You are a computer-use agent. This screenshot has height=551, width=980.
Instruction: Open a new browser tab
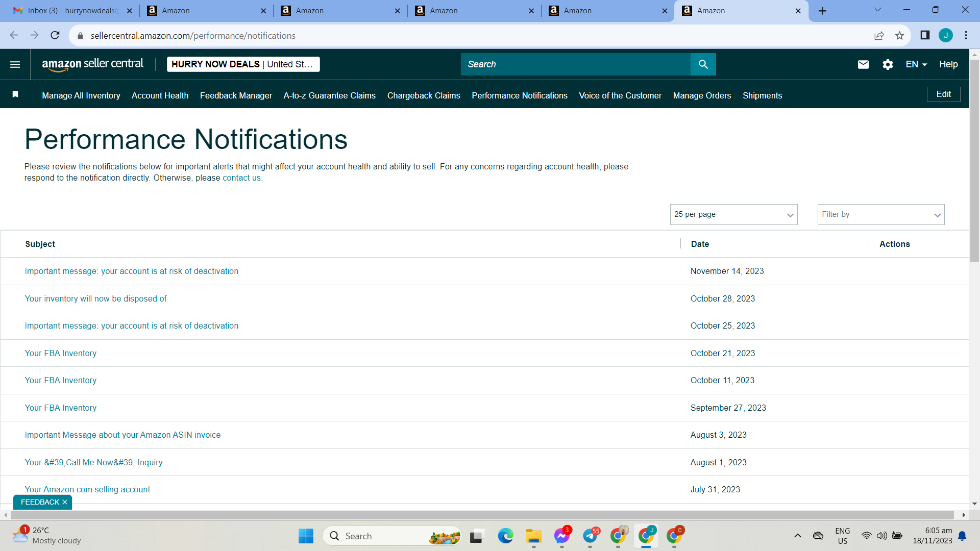[822, 11]
